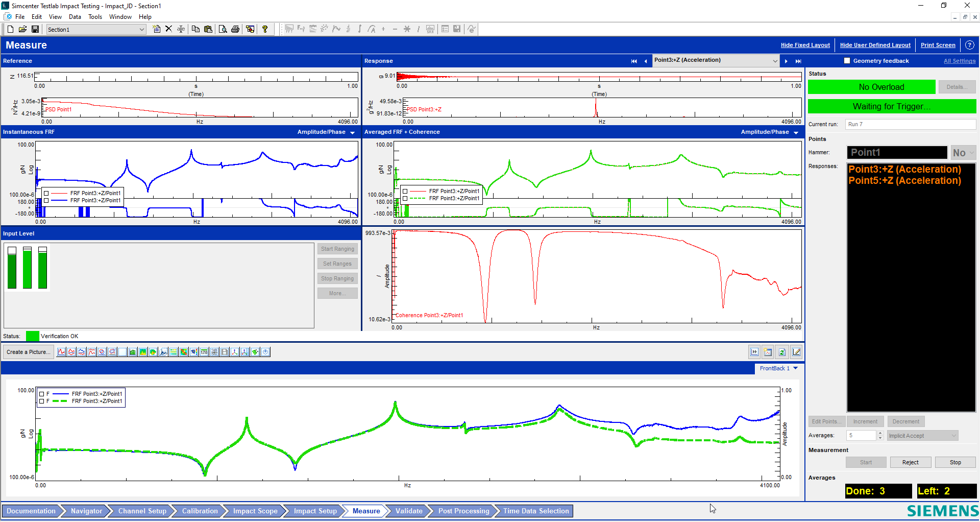The height and width of the screenshot is (522, 980).
Task: Increase the Averages count with the spinner arrows
Action: point(880,433)
